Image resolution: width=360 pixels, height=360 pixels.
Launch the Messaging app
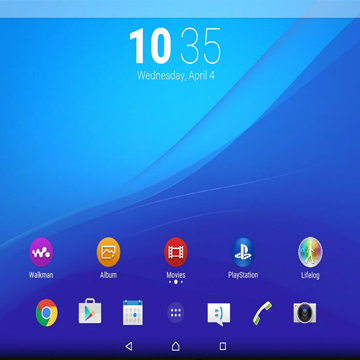click(x=219, y=314)
